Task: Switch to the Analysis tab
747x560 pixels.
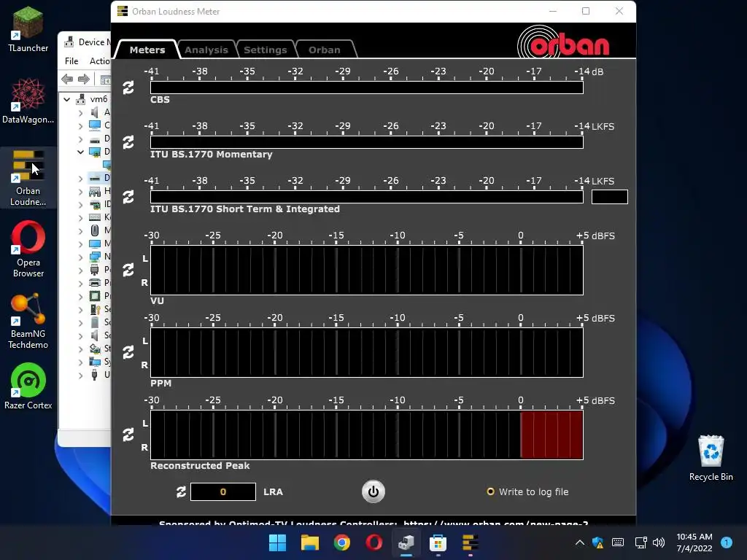Action: point(206,50)
